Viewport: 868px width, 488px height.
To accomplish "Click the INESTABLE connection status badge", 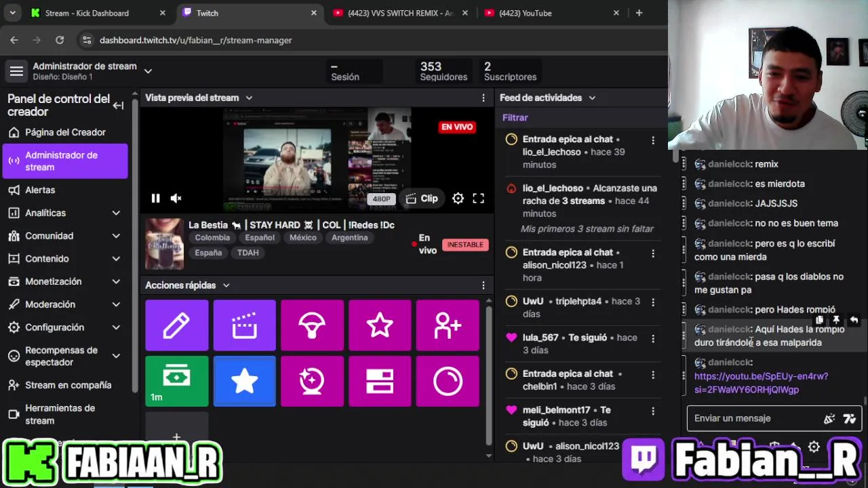I will [x=465, y=245].
